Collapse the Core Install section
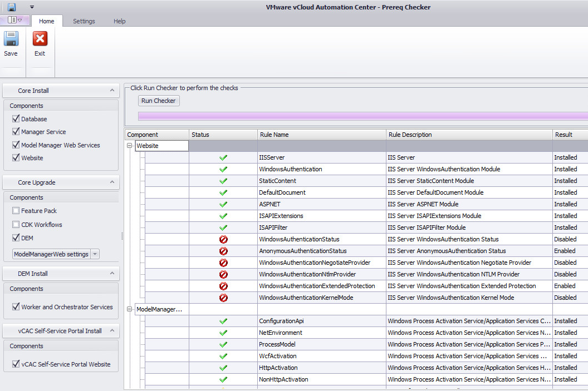Screen dimensions: 588x391 tap(112, 90)
